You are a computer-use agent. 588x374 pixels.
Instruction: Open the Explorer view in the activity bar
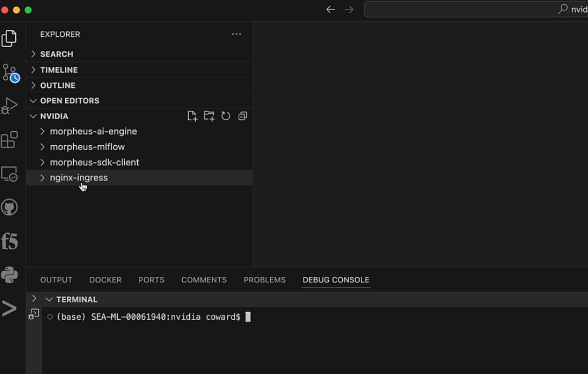click(x=9, y=38)
